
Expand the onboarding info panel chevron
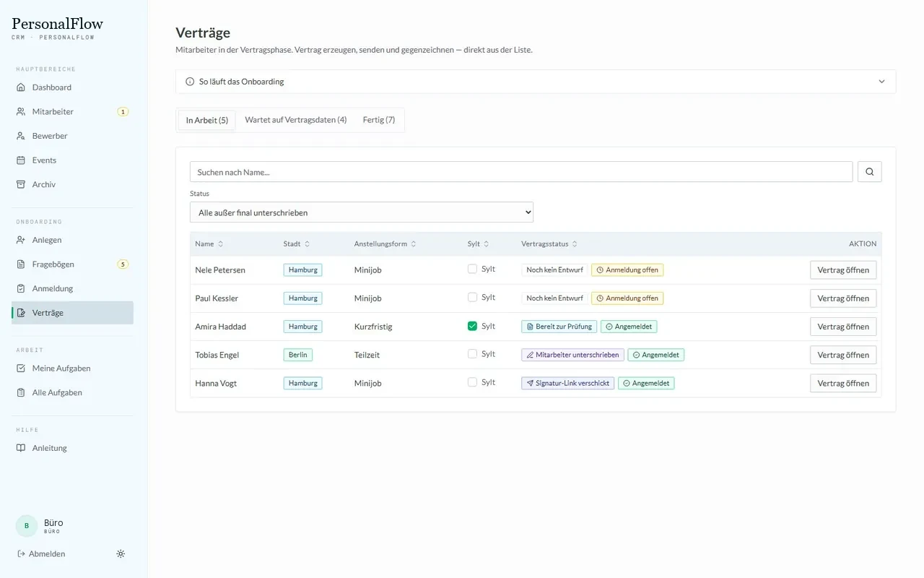tap(881, 82)
